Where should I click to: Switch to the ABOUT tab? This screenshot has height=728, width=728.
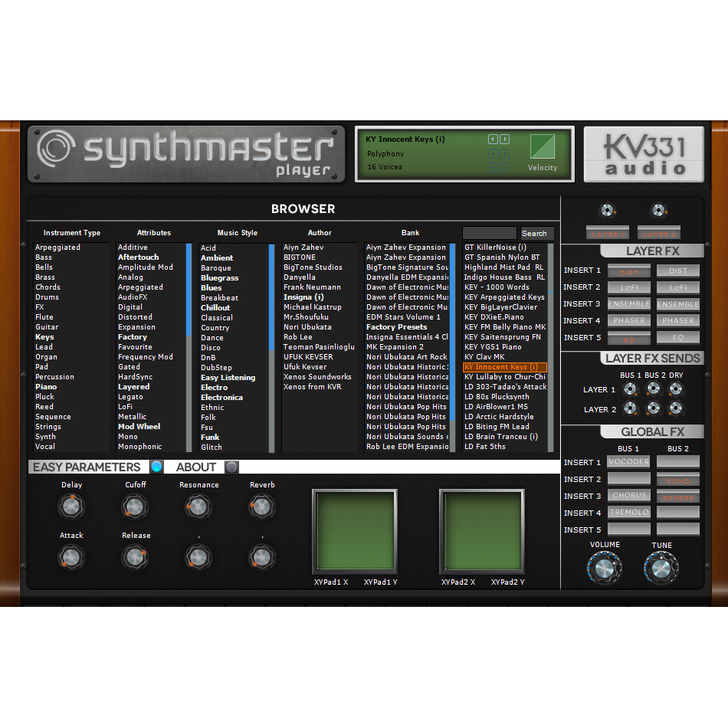pos(196,467)
